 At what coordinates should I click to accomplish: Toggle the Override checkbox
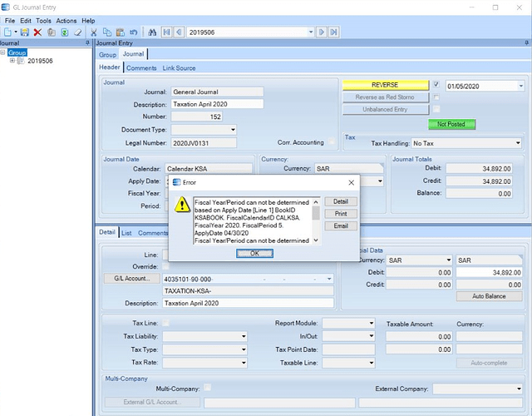pos(165,266)
